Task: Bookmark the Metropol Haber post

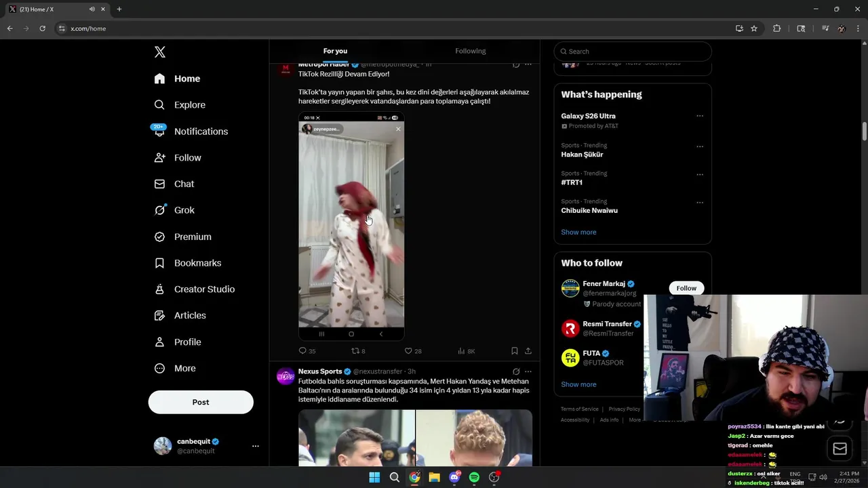Action: pos(515,351)
